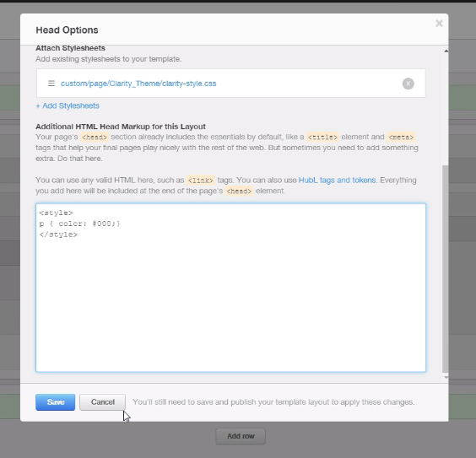
Task: Click the <meta> code tag in description
Action: point(401,137)
